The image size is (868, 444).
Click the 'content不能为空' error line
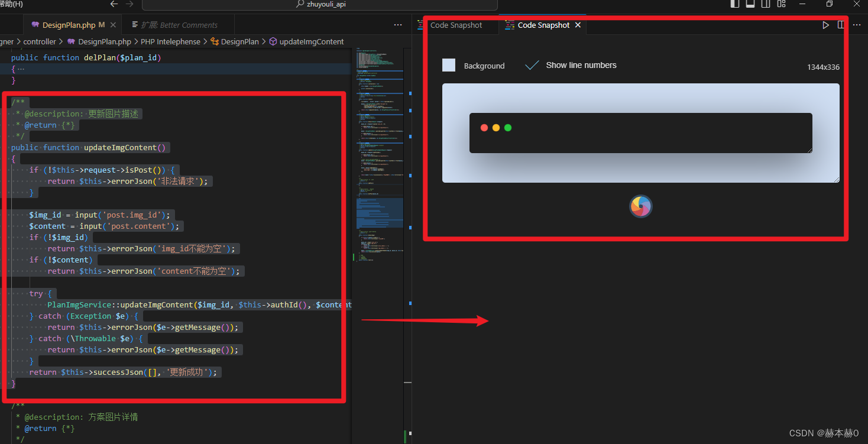144,271
